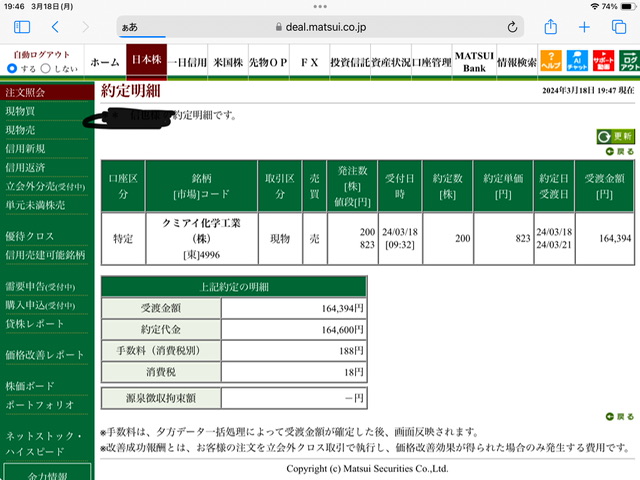Viewport: 640px width, 480px height.
Task: Tap the deal.matsui.co.jp address field
Action: click(x=320, y=27)
